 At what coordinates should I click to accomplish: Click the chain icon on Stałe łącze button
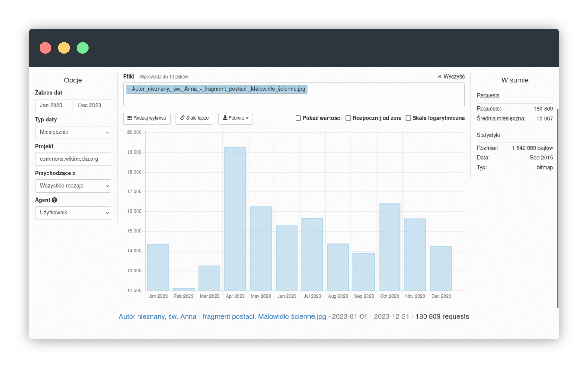pos(182,118)
